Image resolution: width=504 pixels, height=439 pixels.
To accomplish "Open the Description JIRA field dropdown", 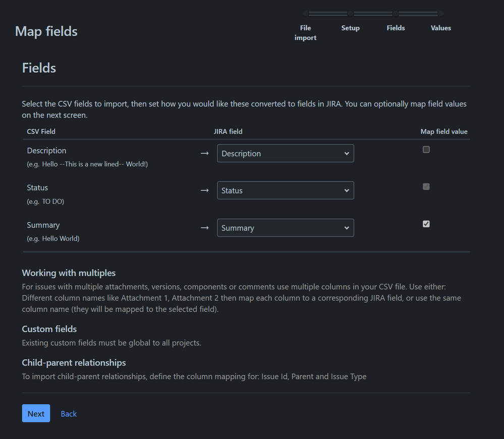I will pyautogui.click(x=286, y=153).
